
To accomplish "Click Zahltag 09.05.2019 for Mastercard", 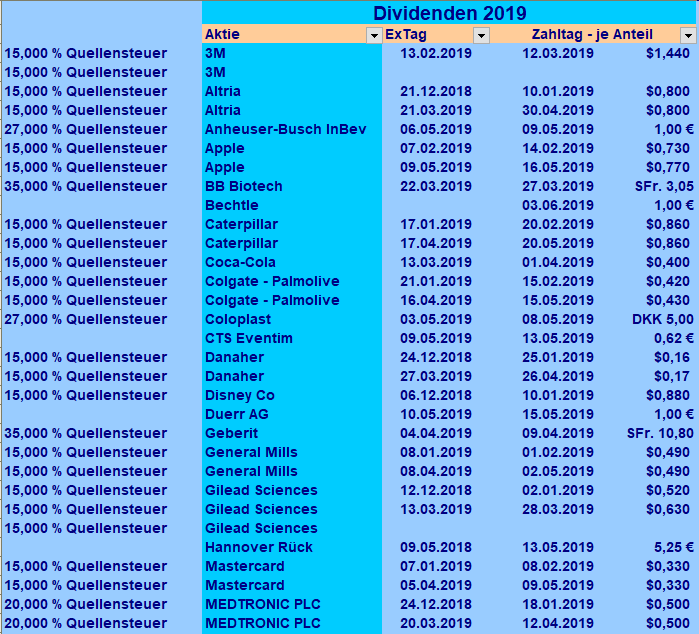I will coord(558,585).
